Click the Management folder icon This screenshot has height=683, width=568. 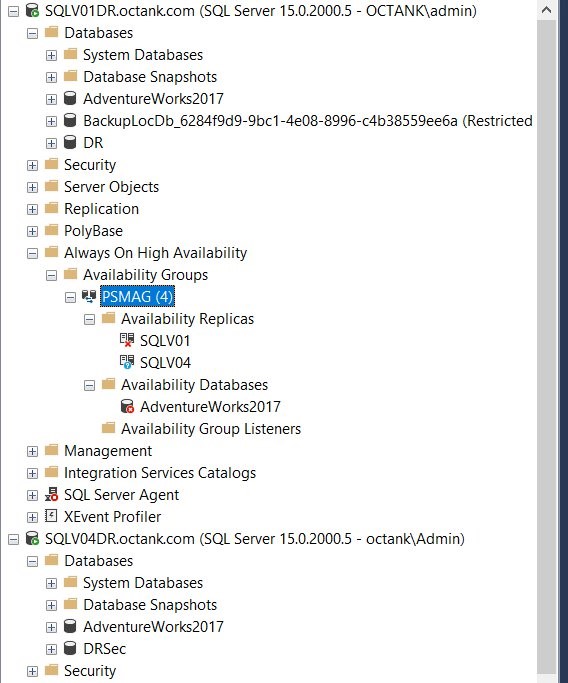pos(51,450)
